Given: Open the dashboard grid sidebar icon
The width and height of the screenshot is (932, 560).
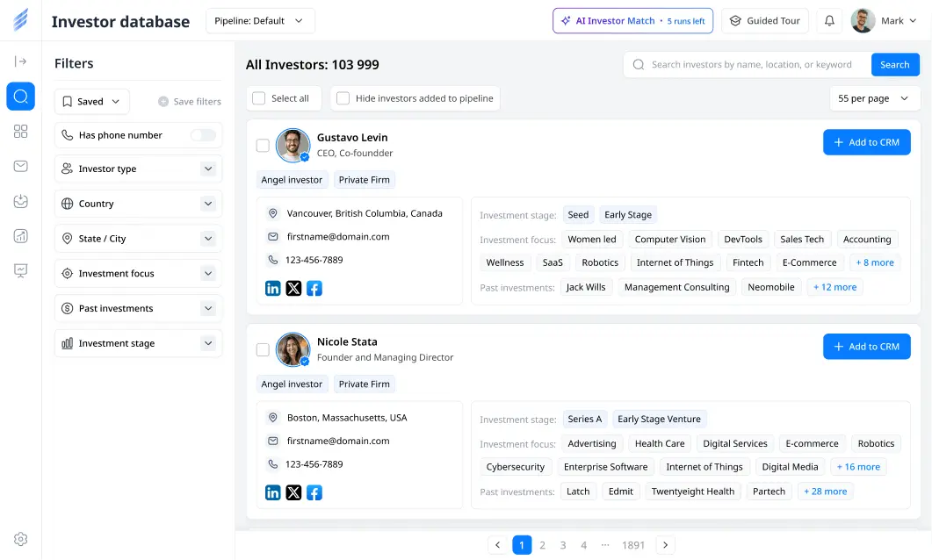Looking at the screenshot, I should 21,132.
